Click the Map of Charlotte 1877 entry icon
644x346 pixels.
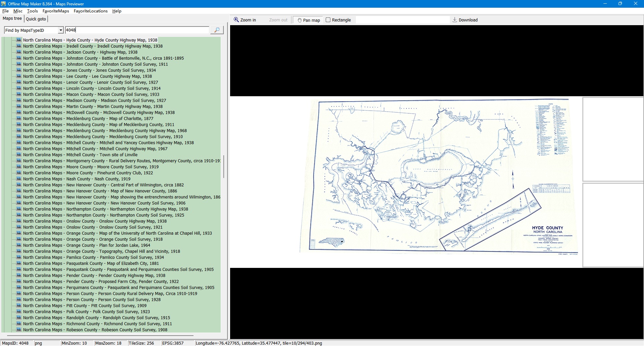click(19, 118)
